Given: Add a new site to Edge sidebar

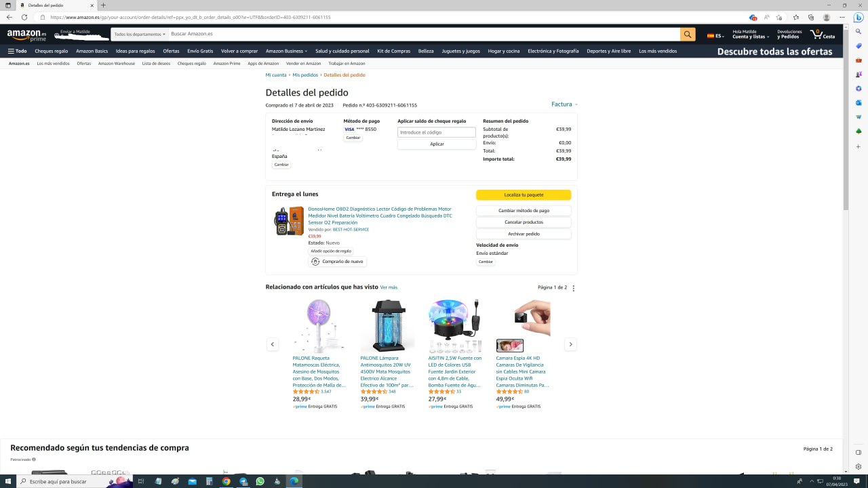Looking at the screenshot, I should 859,146.
